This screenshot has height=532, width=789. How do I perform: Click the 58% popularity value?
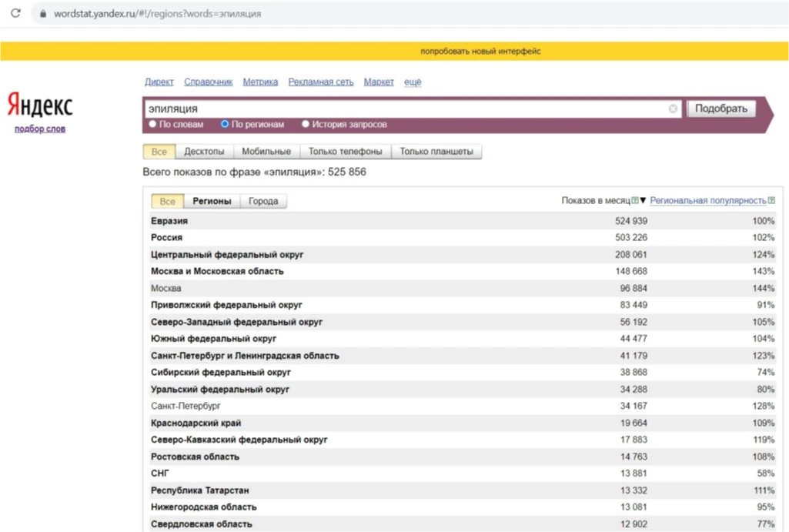pyautogui.click(x=765, y=473)
